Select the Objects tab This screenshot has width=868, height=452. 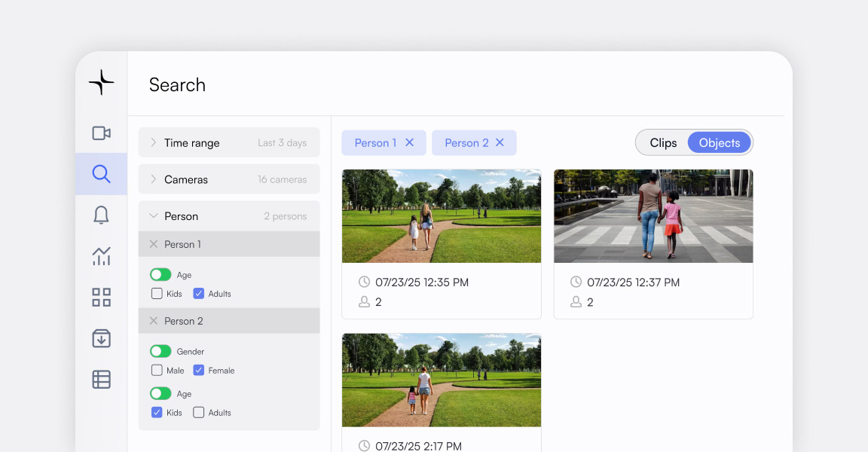tap(719, 143)
